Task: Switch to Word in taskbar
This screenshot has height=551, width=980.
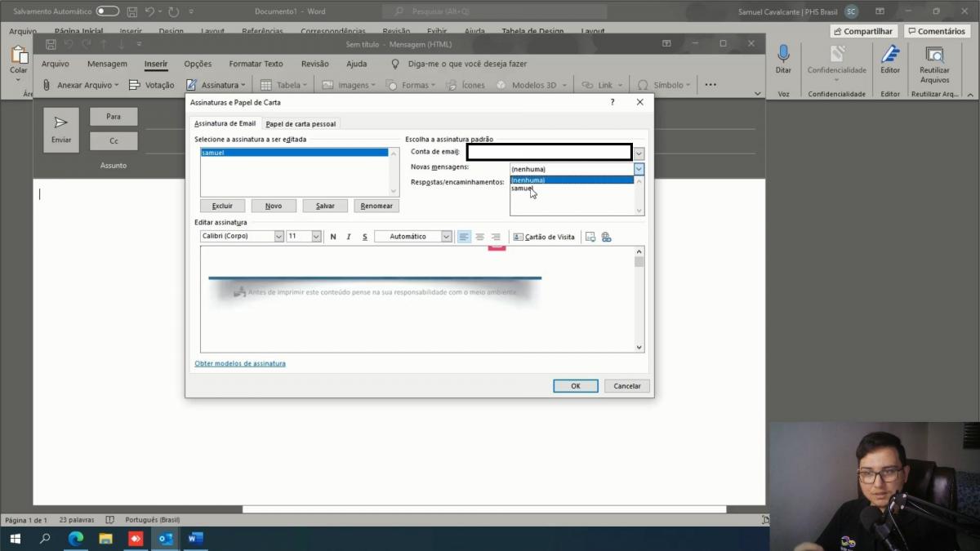Action: pos(195,539)
